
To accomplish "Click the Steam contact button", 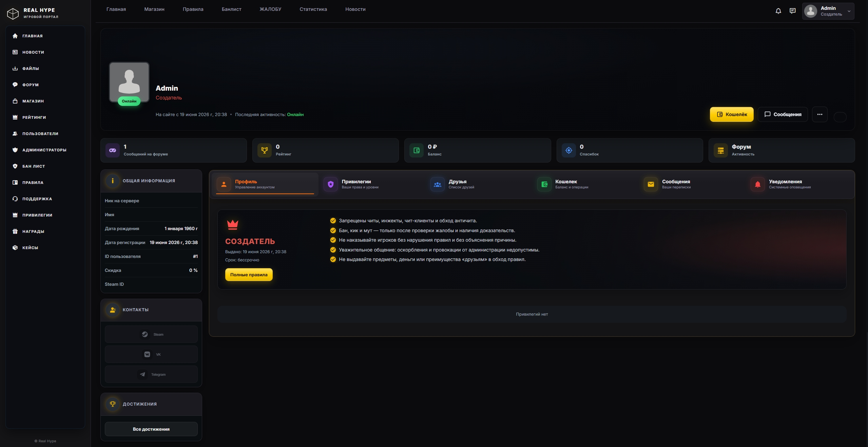I will [x=151, y=334].
